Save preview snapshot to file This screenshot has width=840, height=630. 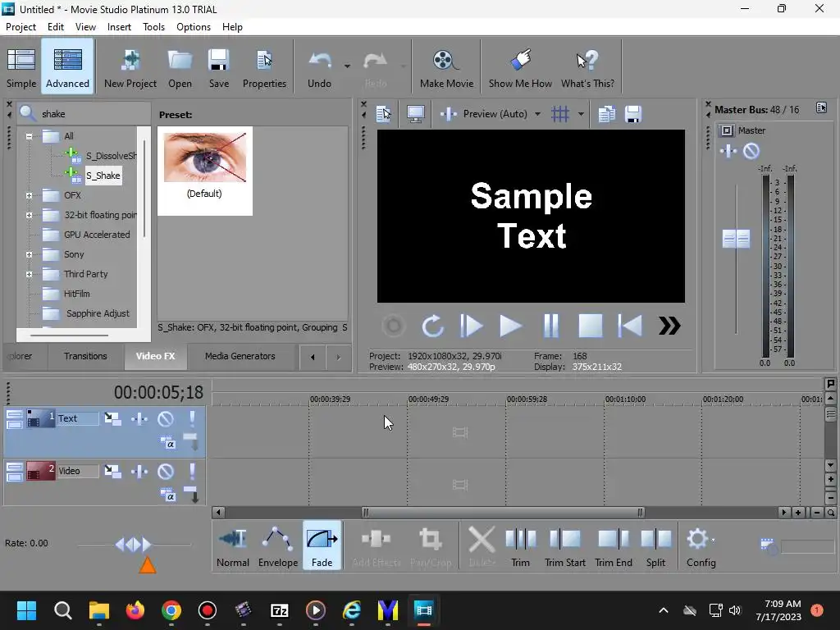[x=632, y=114]
